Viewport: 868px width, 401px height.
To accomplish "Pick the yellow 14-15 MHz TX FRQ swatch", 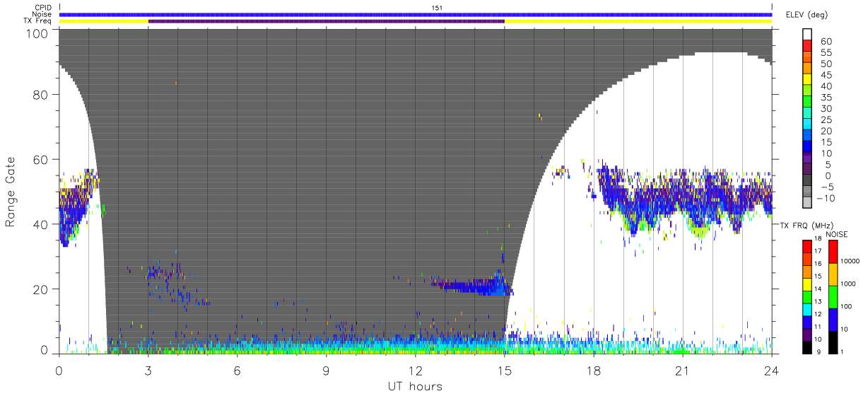I will pos(807,284).
